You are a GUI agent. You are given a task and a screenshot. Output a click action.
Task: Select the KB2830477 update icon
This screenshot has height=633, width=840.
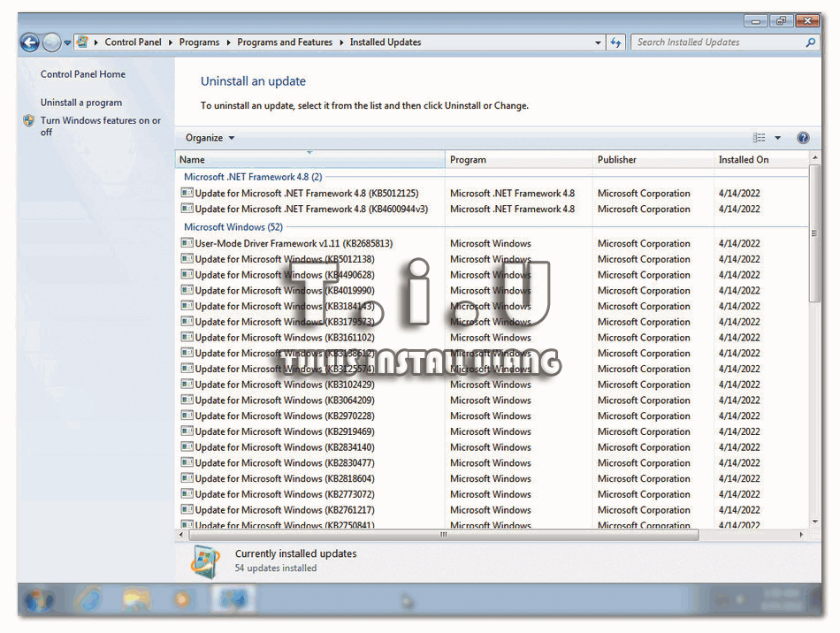pos(187,462)
